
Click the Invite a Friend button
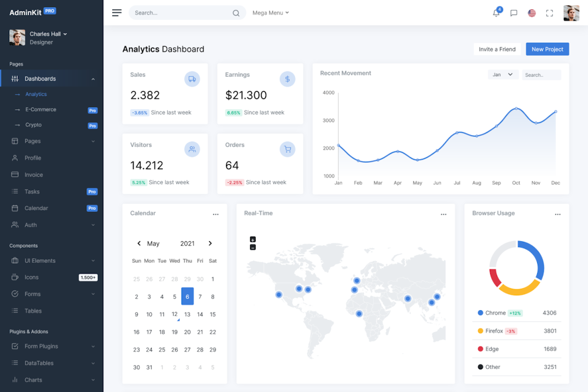pos(497,49)
